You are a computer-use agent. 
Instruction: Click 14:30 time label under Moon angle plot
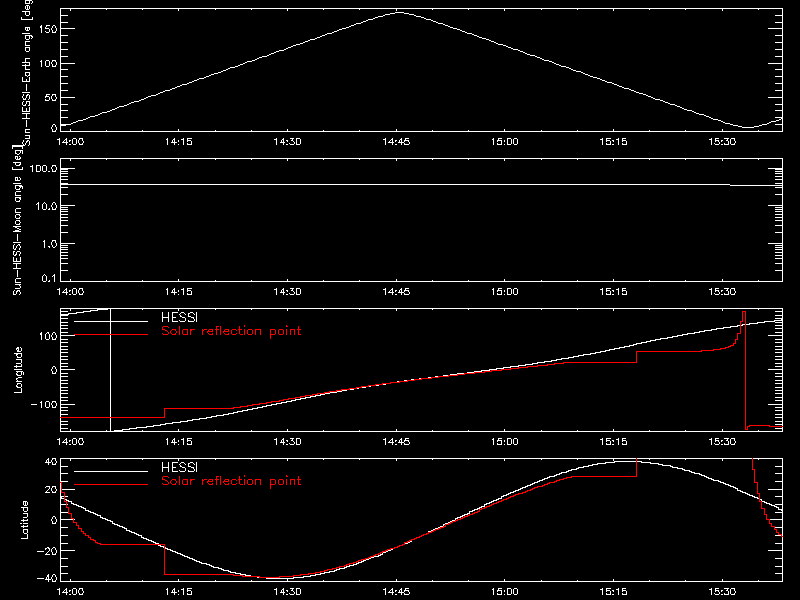[x=287, y=292]
